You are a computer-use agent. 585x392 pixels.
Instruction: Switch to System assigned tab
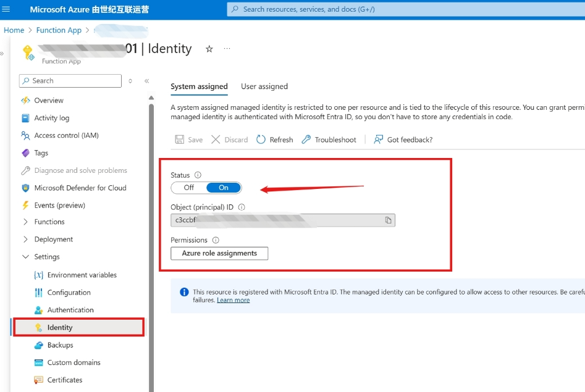pos(199,86)
